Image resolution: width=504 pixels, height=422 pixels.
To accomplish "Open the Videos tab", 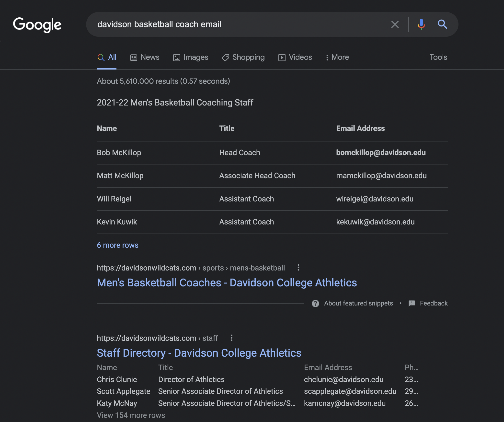I will (295, 57).
